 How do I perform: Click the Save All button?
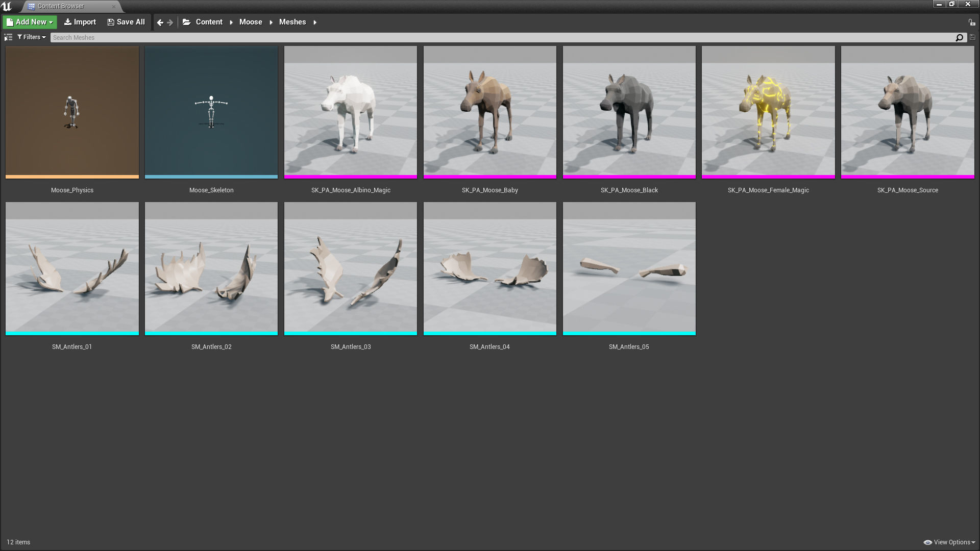coord(126,22)
